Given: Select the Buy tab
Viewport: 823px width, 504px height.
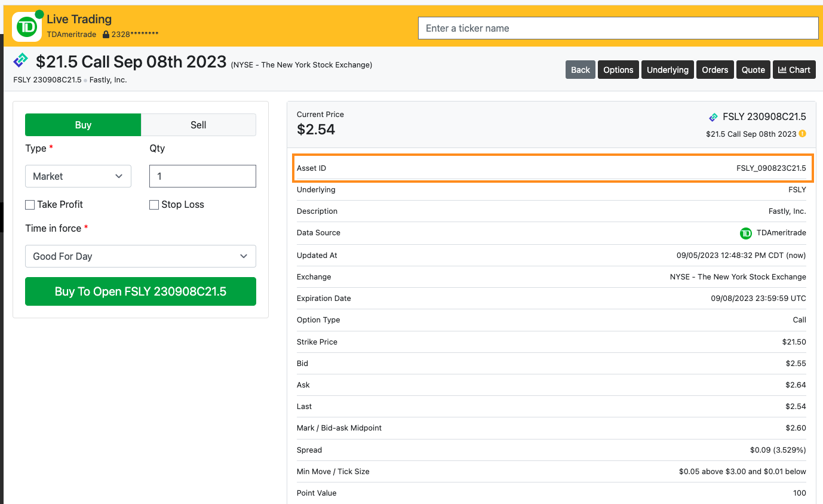Looking at the screenshot, I should click(83, 125).
